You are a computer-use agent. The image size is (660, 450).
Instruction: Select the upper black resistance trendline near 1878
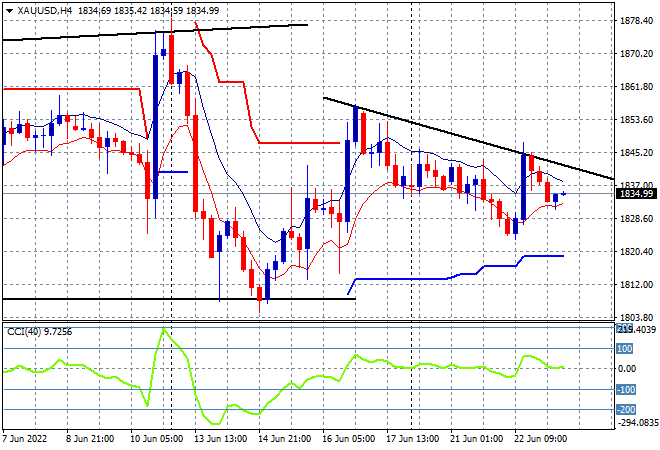155,32
